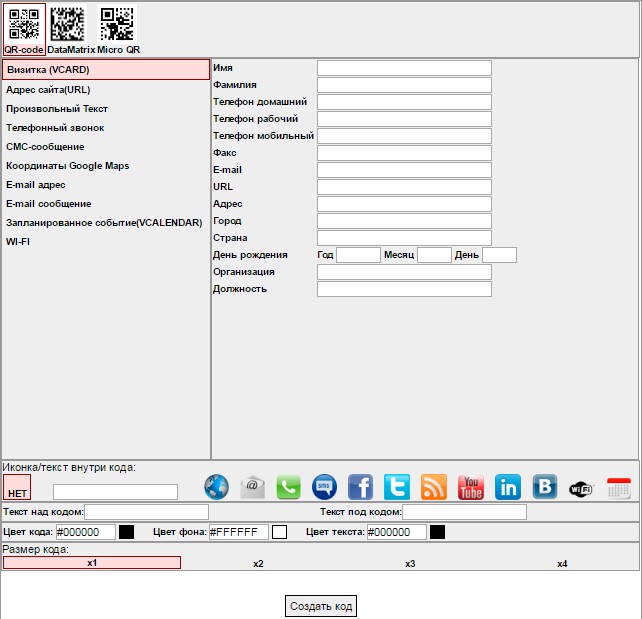
Task: Choose the RSS feed icon for code
Action: click(434, 487)
